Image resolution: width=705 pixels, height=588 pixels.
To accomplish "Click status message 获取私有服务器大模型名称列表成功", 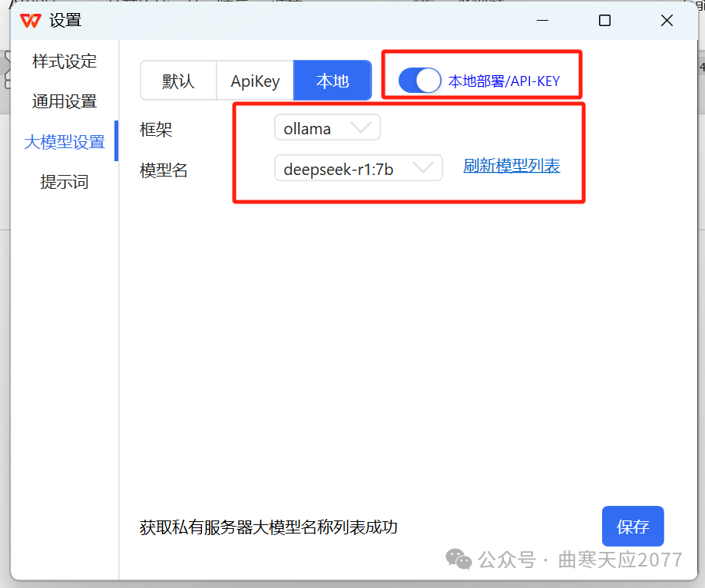I will [x=269, y=527].
